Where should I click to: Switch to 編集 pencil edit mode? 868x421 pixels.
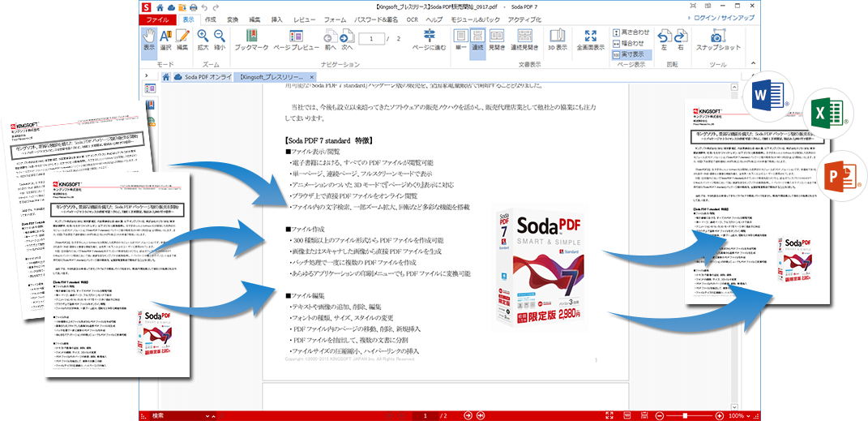click(x=182, y=40)
